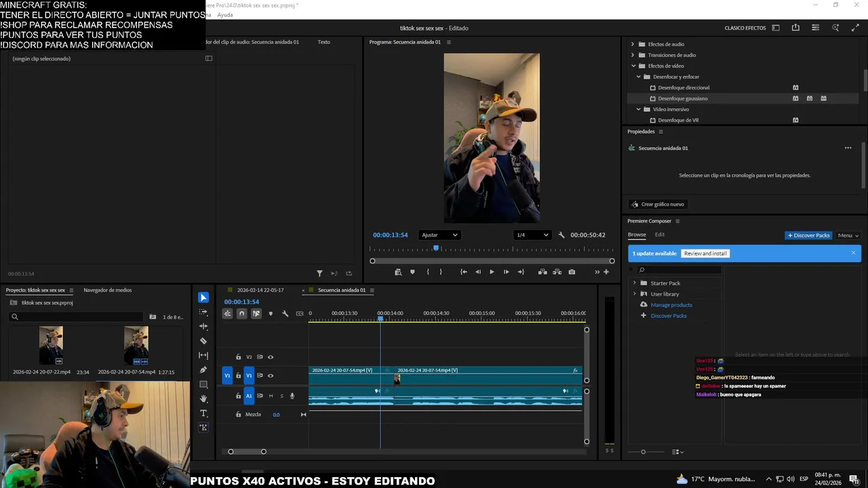Open Navegador de medios tab
The width and height of the screenshot is (868, 488).
pos(108,290)
